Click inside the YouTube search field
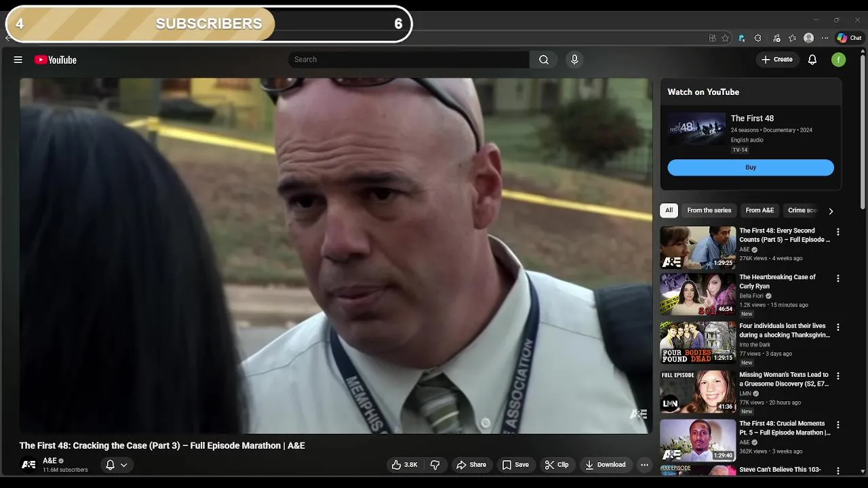This screenshot has width=868, height=488. pos(408,60)
